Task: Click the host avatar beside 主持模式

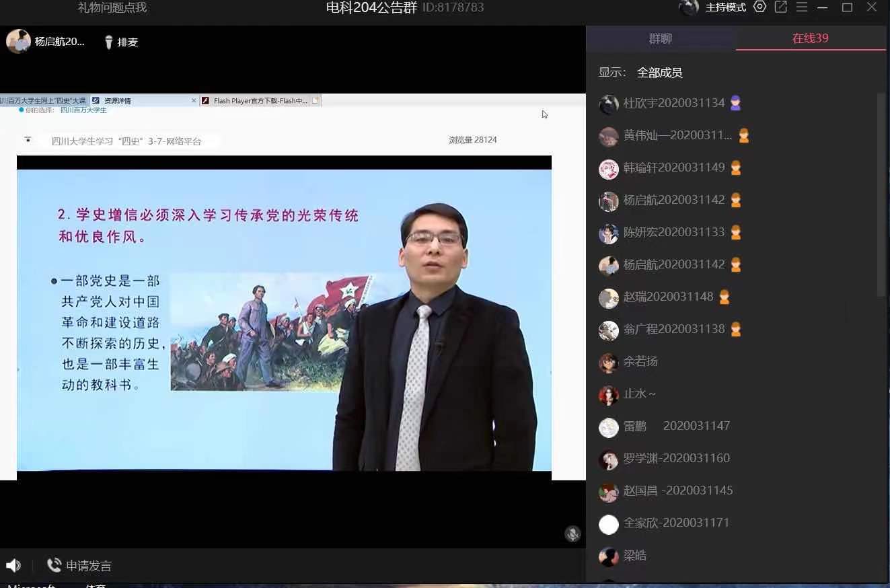Action: 688,7
